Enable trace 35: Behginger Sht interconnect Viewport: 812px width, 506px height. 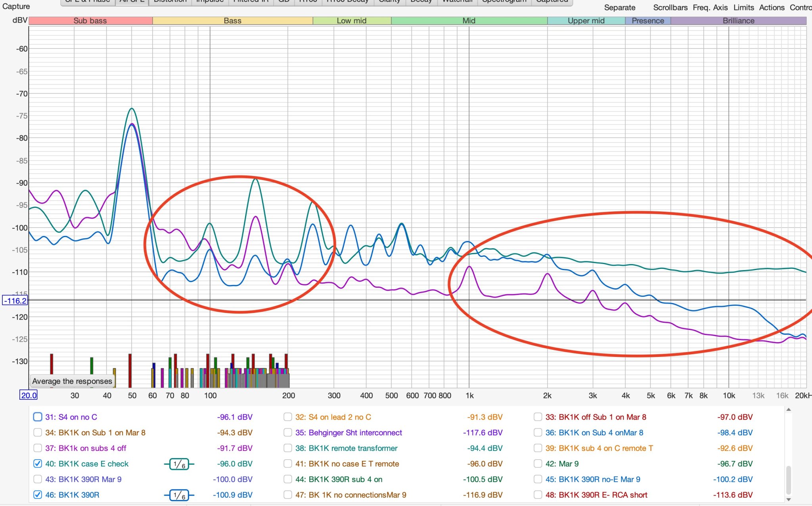pyautogui.click(x=288, y=432)
